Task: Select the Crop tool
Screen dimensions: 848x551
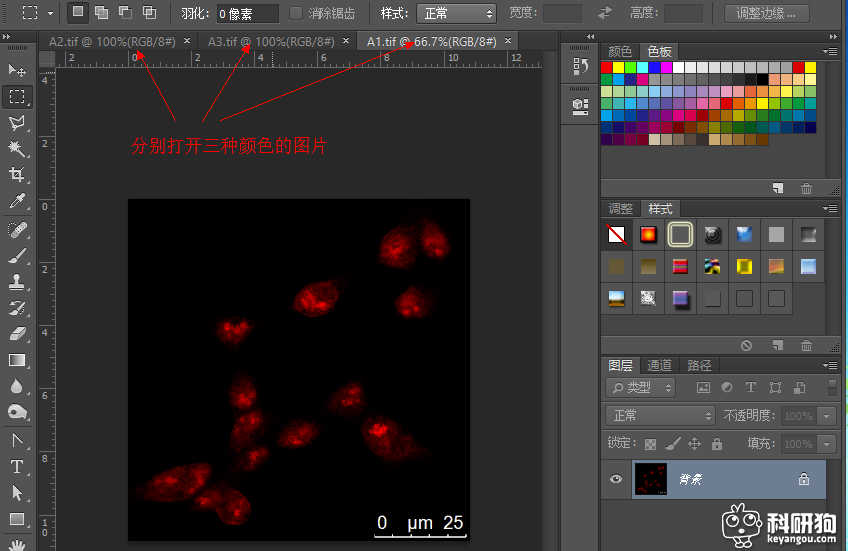Action: pos(17,175)
